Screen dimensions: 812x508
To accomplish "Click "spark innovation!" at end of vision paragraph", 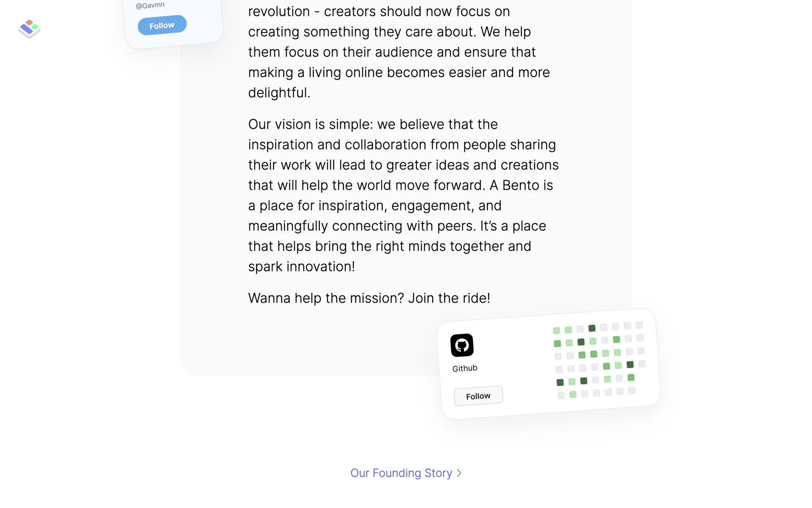I will click(301, 267).
